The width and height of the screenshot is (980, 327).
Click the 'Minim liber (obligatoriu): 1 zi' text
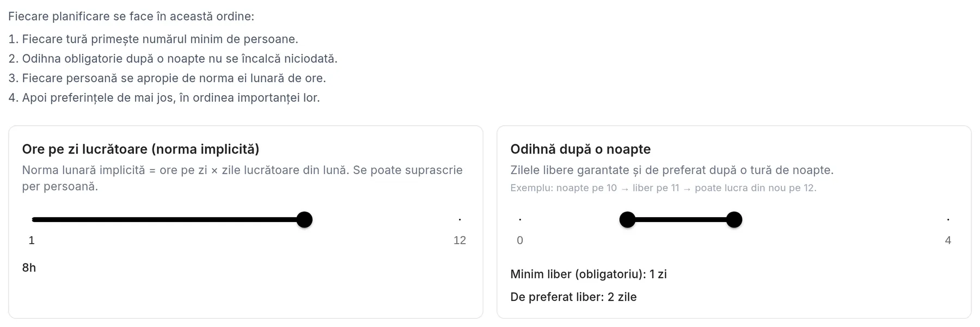[589, 274]
